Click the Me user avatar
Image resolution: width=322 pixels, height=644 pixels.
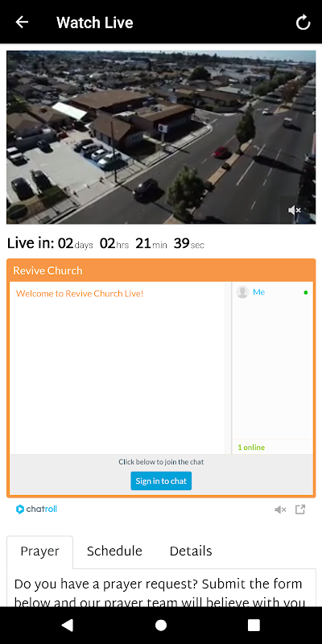click(x=243, y=292)
